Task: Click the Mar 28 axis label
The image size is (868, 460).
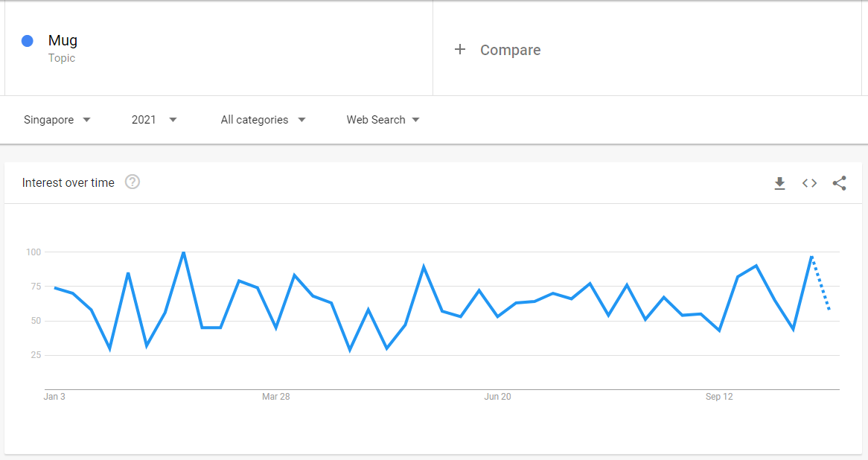Action: click(275, 397)
